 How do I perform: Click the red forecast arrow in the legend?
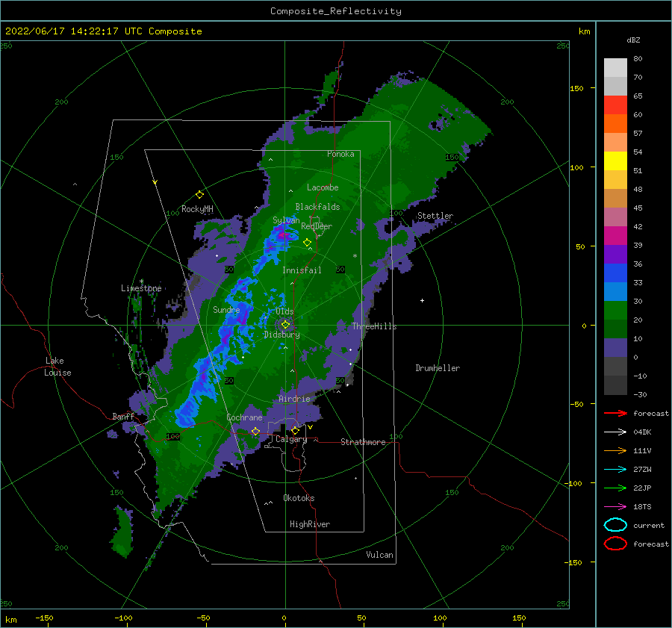pyautogui.click(x=615, y=413)
